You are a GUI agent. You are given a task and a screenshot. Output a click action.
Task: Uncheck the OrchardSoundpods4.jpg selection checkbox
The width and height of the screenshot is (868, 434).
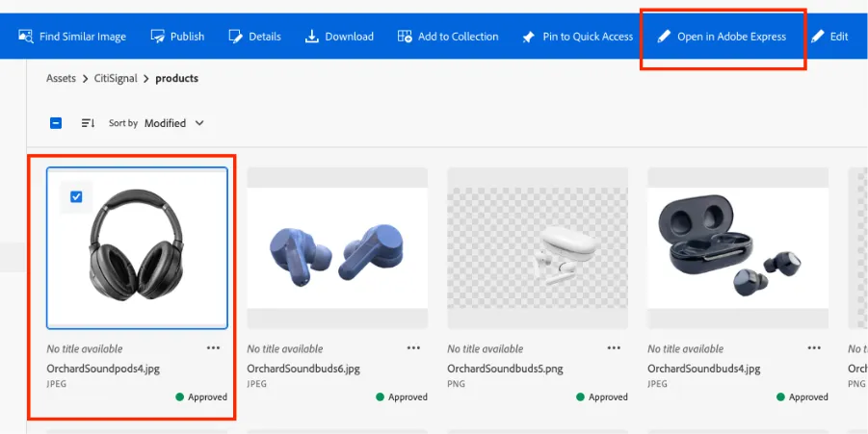coord(76,197)
